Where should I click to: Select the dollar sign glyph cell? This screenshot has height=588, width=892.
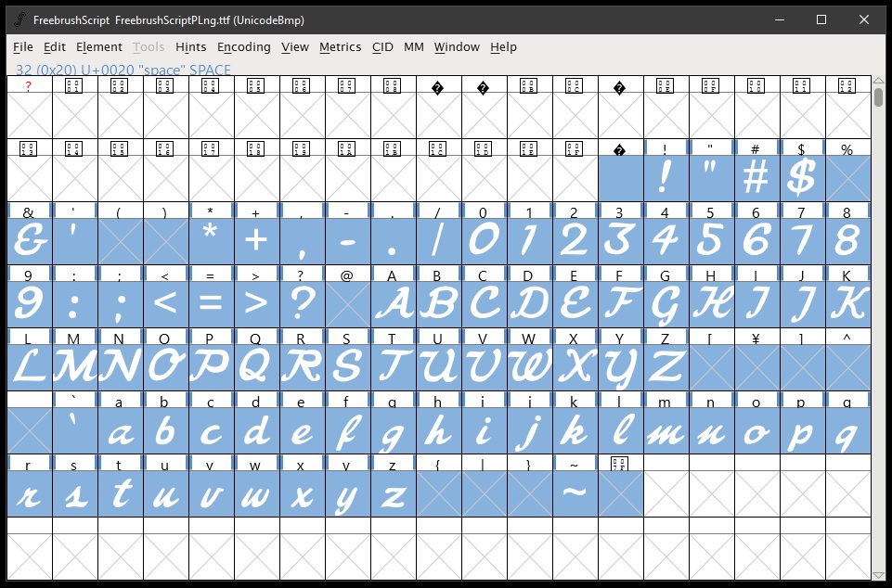[x=803, y=179]
